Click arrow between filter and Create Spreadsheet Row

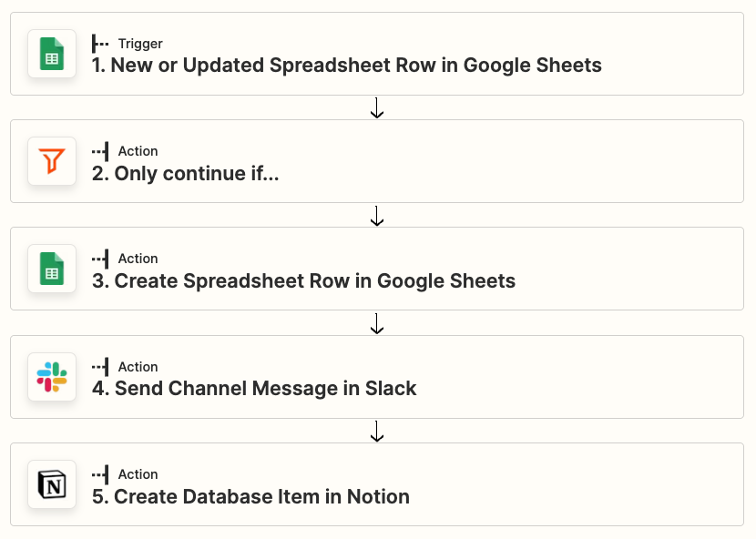tap(377, 216)
